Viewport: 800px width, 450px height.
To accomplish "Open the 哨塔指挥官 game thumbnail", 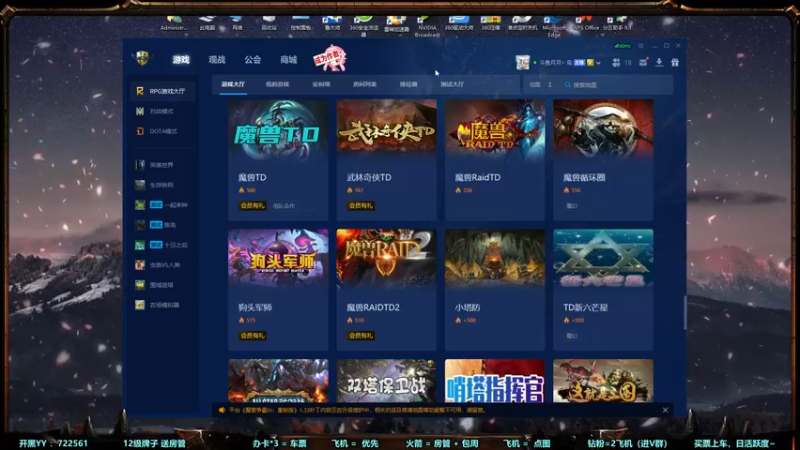I will [495, 381].
